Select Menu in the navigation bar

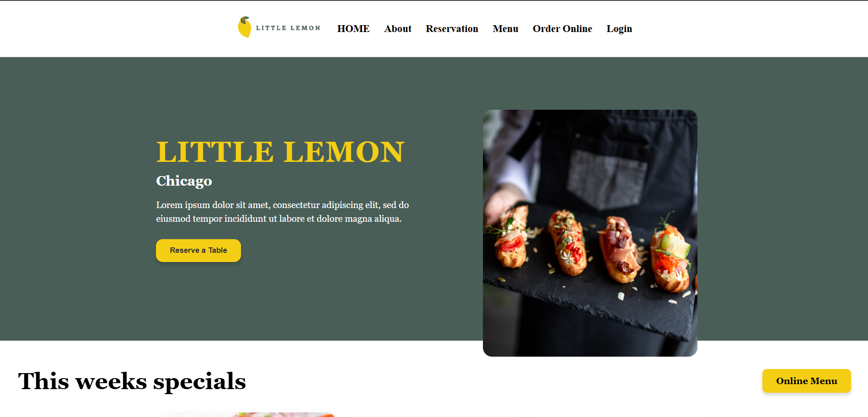505,28
